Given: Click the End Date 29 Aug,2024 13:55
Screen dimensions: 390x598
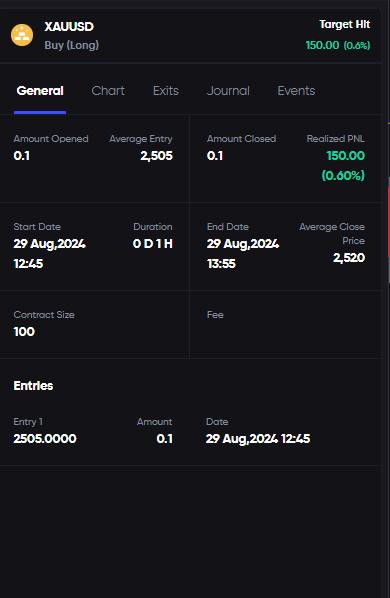Looking at the screenshot, I should pos(243,254).
